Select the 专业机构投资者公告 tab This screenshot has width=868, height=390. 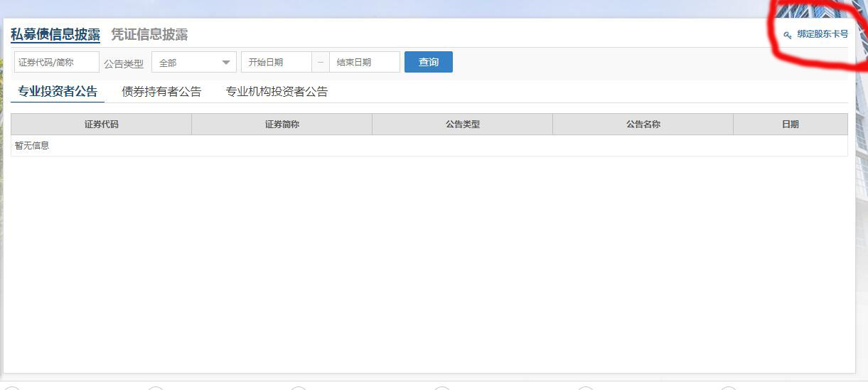coord(277,92)
